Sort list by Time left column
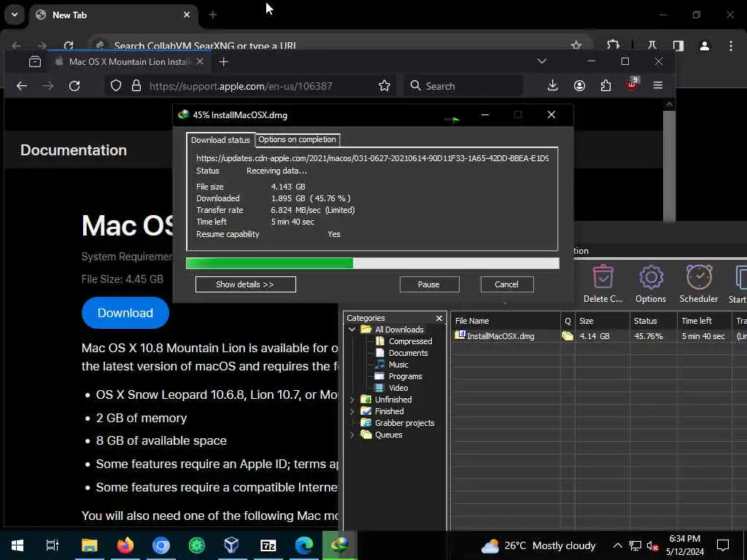747x560 pixels. pyautogui.click(x=704, y=321)
